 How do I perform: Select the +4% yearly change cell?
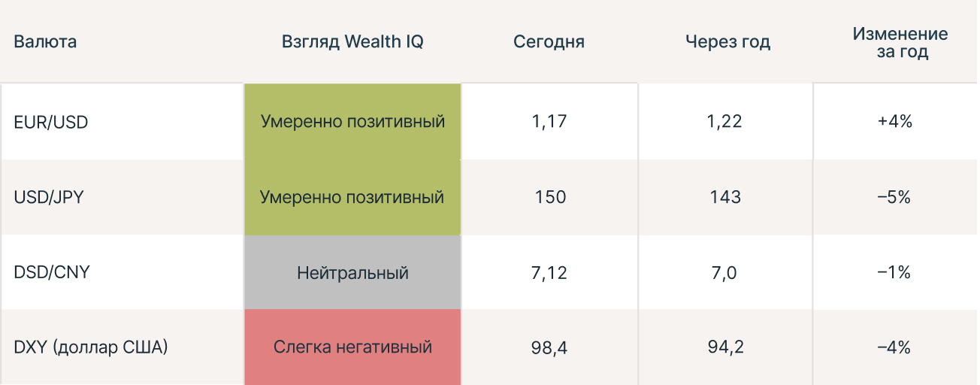click(894, 121)
